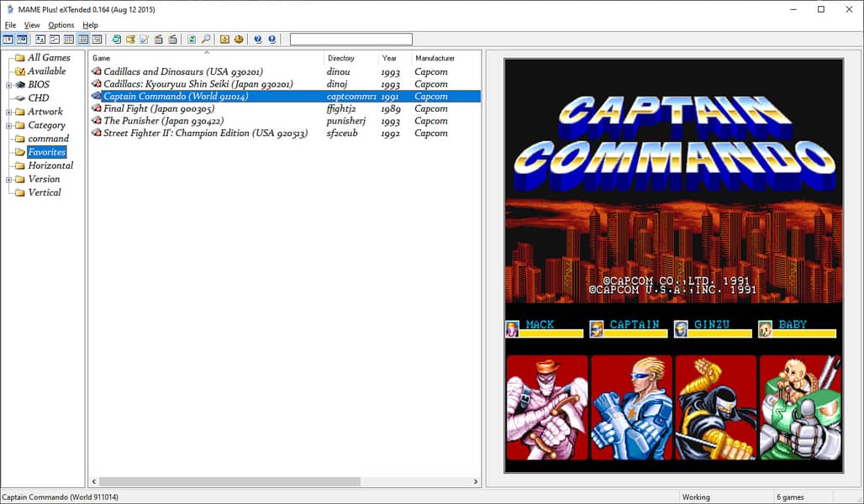Image resolution: width=864 pixels, height=504 pixels.
Task: Switch to list view in toolbar
Action: [x=69, y=39]
